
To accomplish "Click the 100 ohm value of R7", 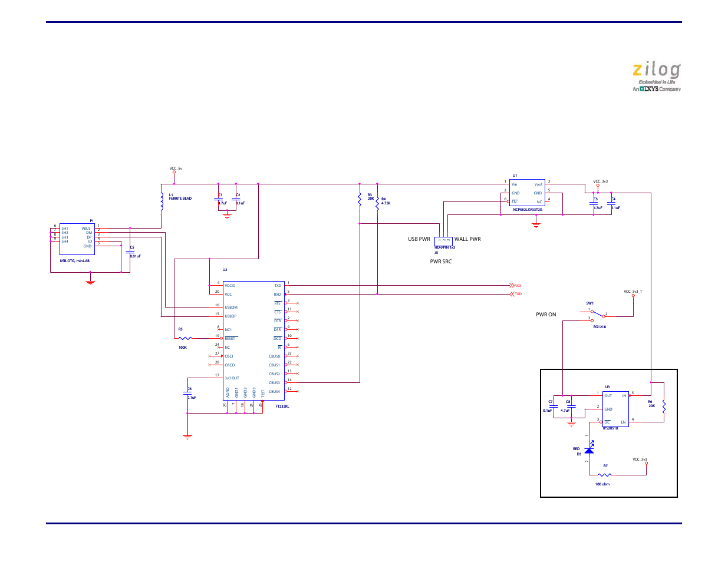I will [x=602, y=484].
